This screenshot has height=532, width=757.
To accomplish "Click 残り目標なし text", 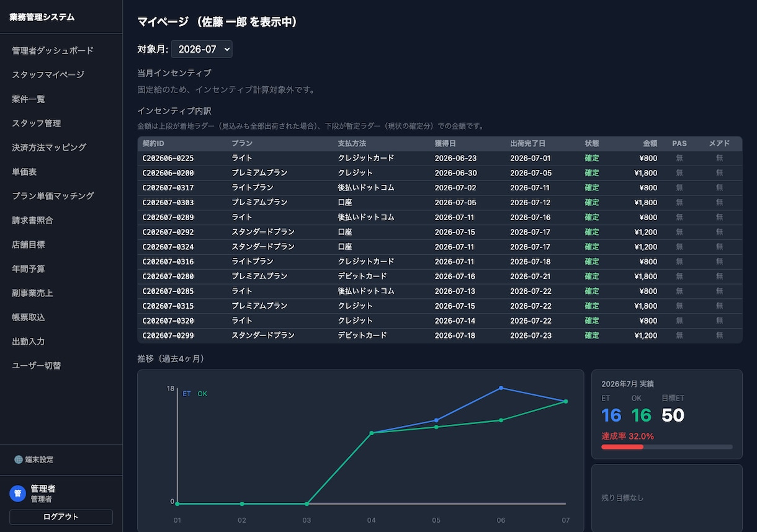I will (622, 498).
